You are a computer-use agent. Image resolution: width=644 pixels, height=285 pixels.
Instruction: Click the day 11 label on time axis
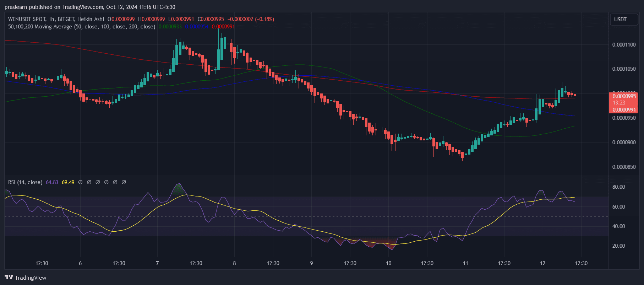tap(465, 263)
